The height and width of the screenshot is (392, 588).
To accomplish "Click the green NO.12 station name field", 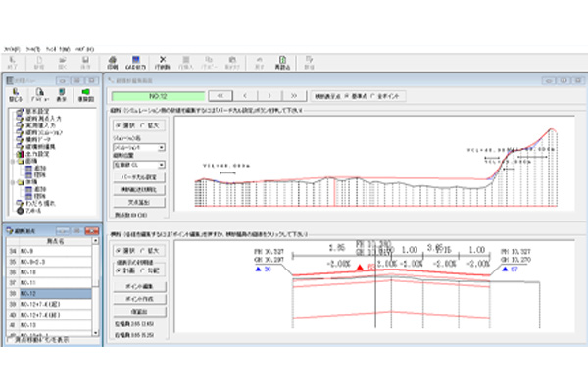I will [x=157, y=96].
